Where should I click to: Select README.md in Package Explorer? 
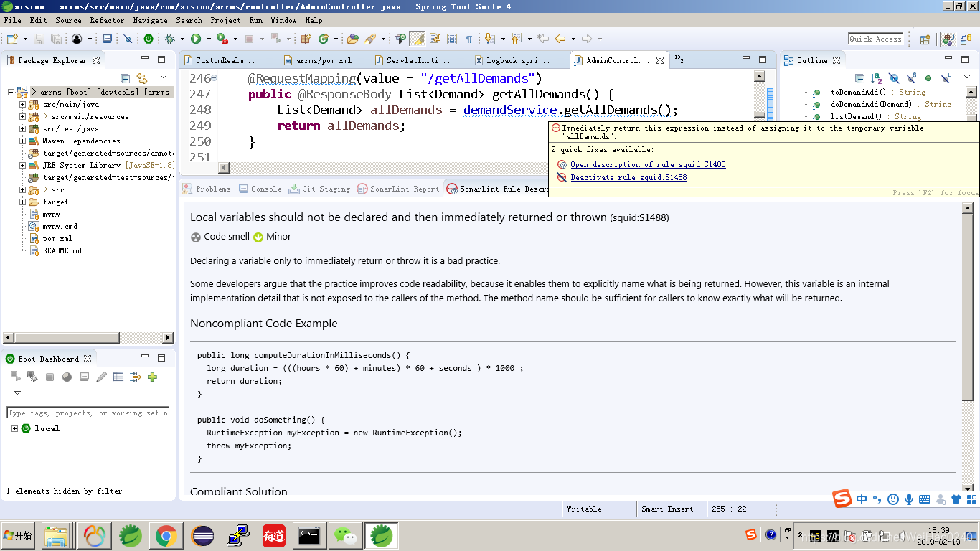(x=62, y=250)
